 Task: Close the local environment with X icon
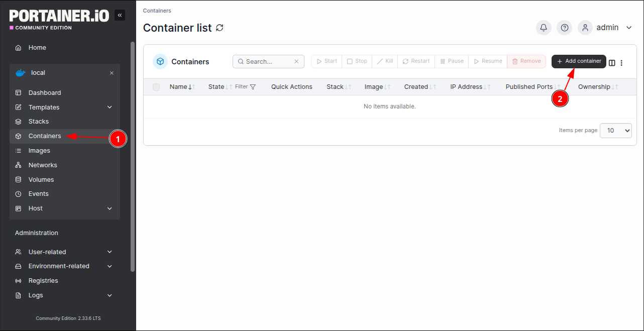point(112,73)
